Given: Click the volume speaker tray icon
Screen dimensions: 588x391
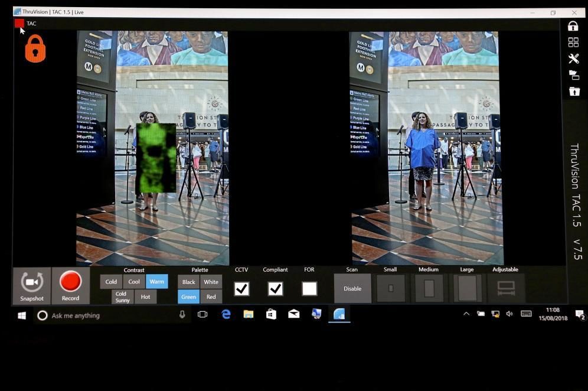Looking at the screenshot, I should (x=509, y=314).
